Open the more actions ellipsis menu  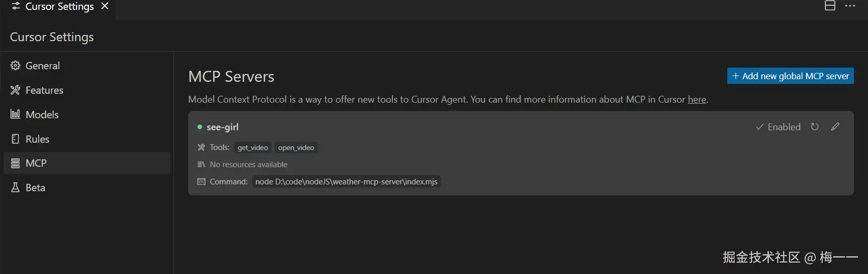(850, 6)
